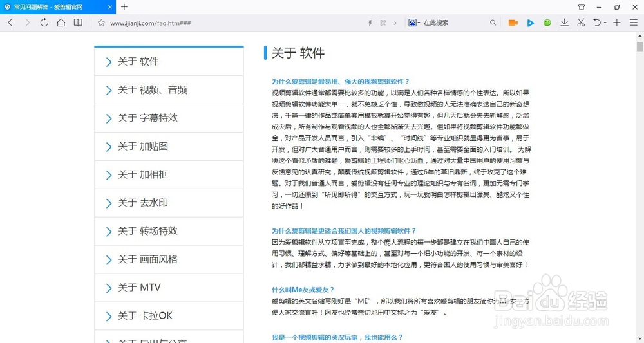Reload the current page
This screenshot has height=343, width=644.
[44, 23]
